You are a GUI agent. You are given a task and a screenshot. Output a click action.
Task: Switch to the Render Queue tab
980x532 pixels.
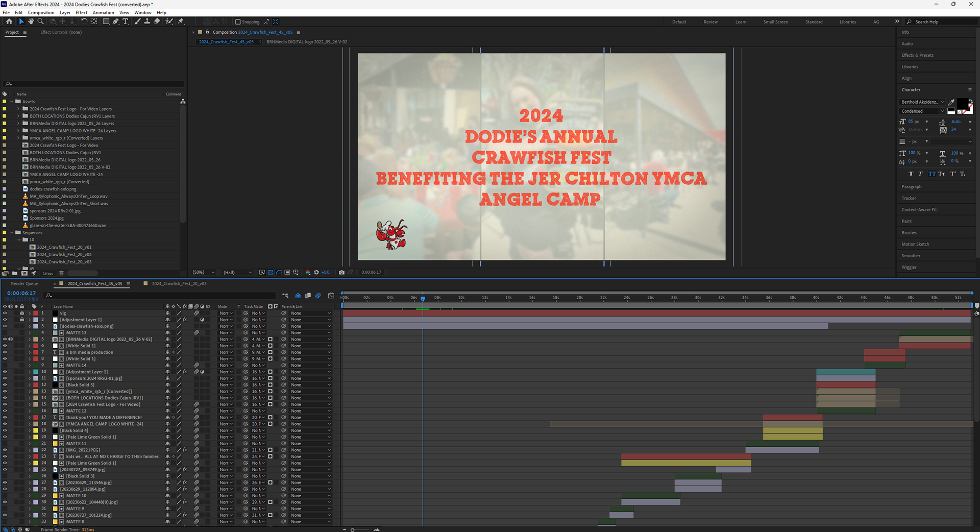coord(24,284)
